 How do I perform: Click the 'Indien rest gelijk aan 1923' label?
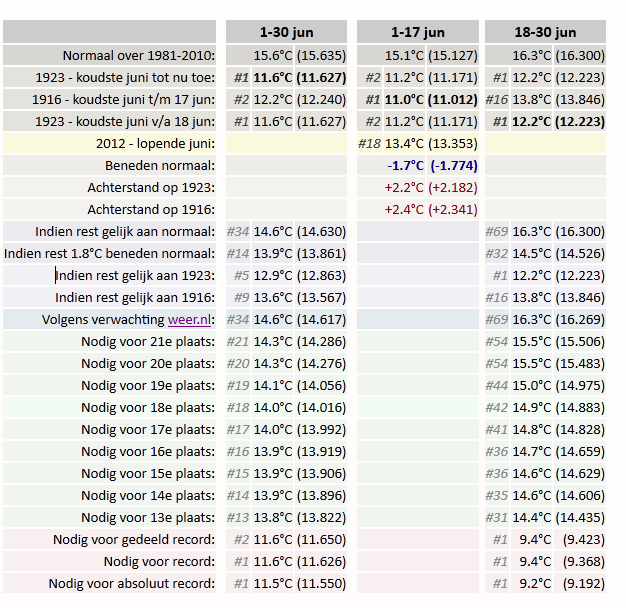click(x=135, y=275)
